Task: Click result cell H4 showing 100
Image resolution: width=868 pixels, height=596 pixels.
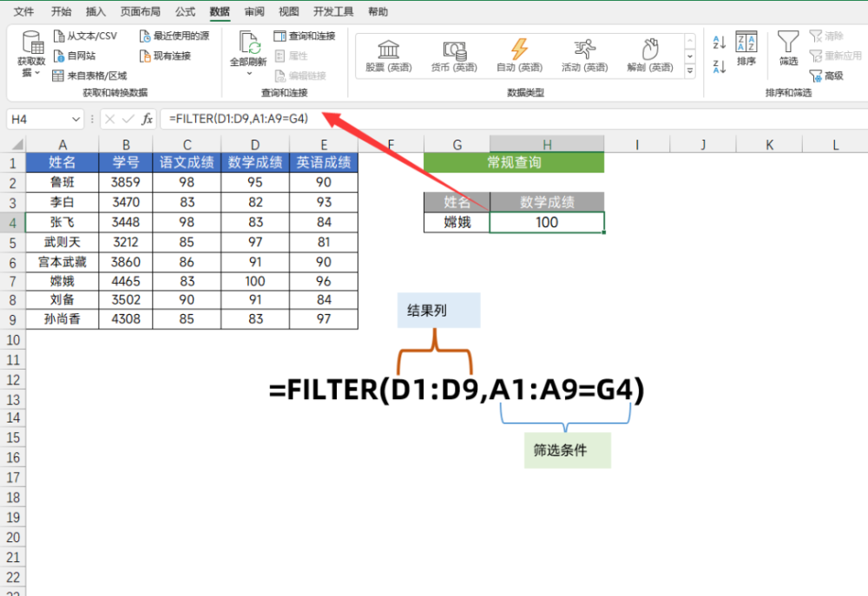Action: pos(547,222)
